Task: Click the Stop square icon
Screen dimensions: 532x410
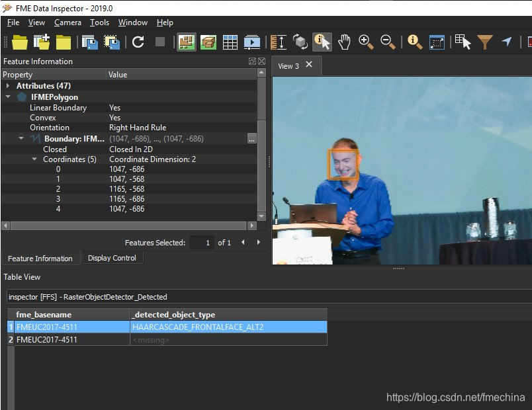Action: [160, 42]
